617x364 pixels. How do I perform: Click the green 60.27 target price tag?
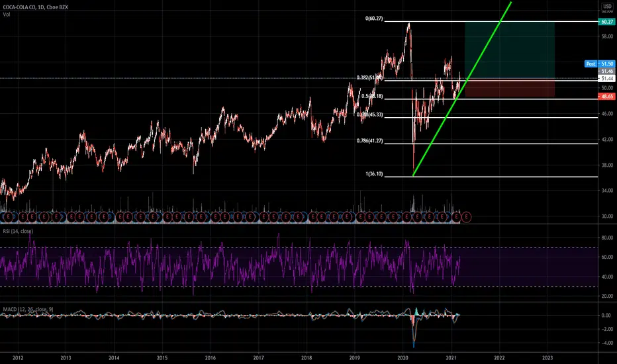[x=607, y=22]
